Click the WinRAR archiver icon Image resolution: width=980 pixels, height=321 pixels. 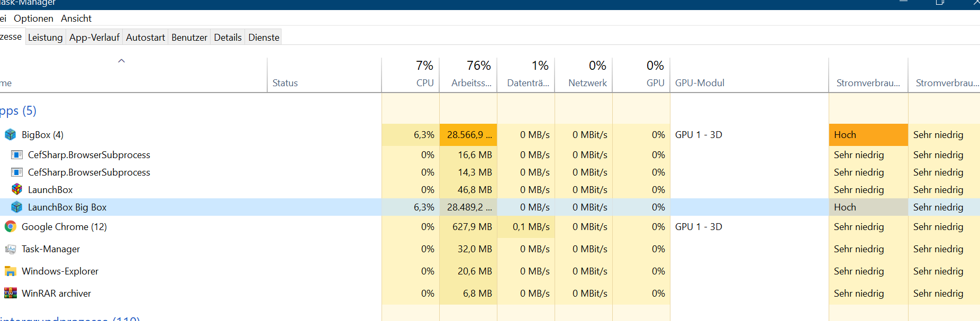(10, 294)
